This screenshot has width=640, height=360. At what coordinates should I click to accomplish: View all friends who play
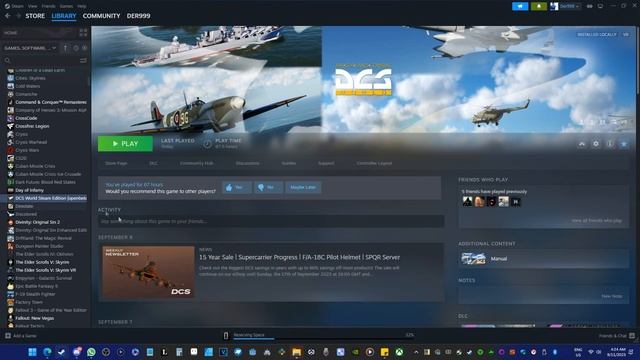[x=596, y=221]
